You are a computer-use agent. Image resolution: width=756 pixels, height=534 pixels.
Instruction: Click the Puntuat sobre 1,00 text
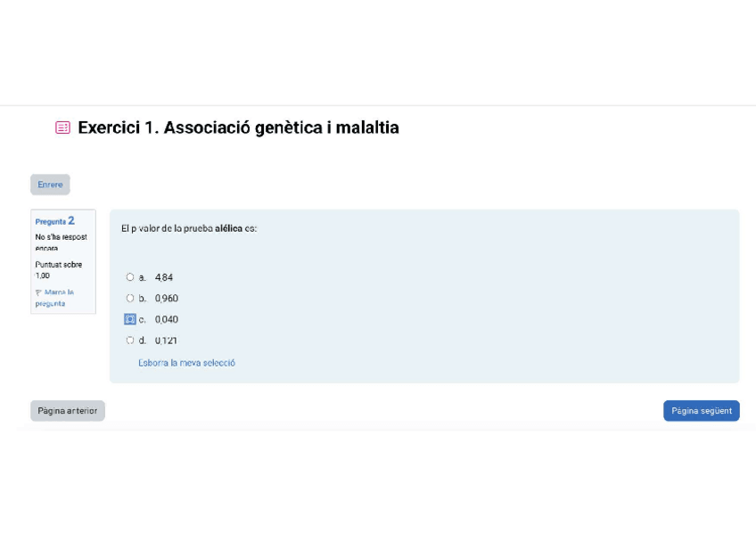click(x=58, y=270)
